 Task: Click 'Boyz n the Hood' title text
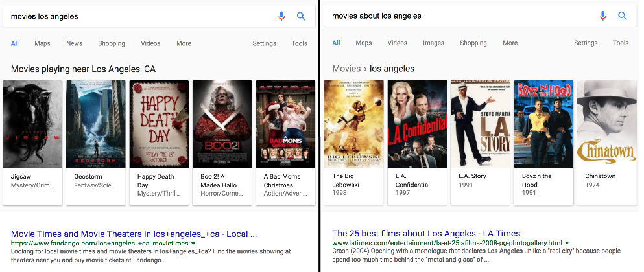(x=537, y=181)
